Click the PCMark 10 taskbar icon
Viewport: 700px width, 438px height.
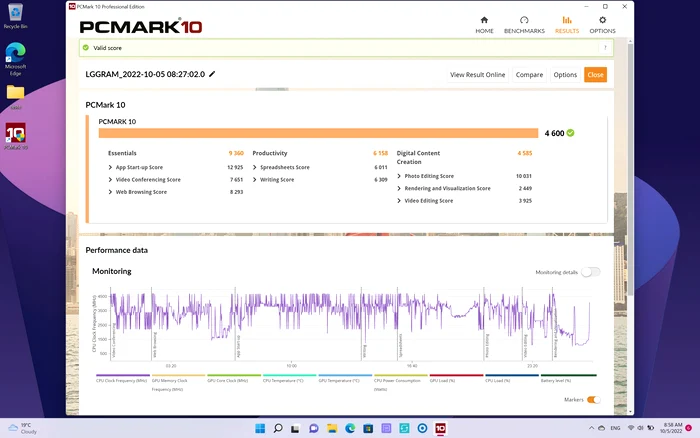point(440,429)
